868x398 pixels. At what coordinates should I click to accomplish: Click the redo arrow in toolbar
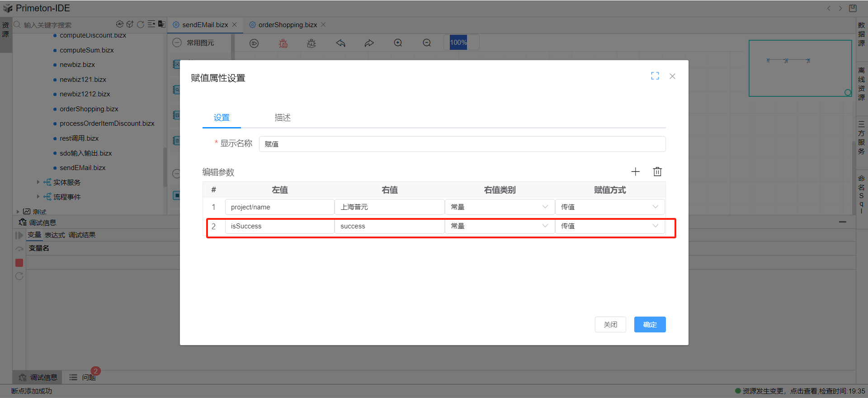pos(369,43)
